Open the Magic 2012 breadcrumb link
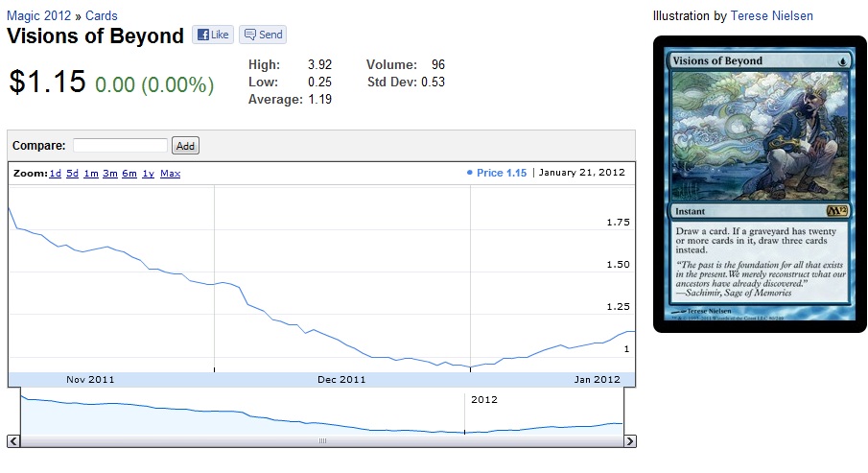 point(40,16)
